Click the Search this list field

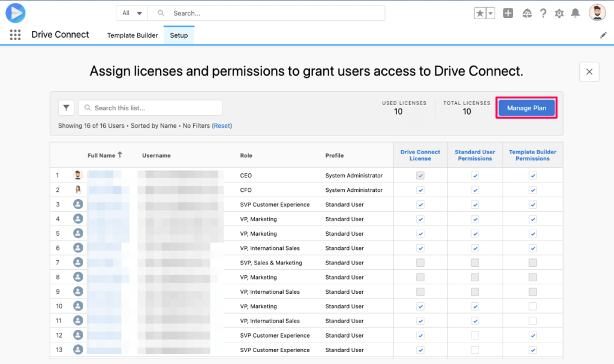tap(151, 108)
